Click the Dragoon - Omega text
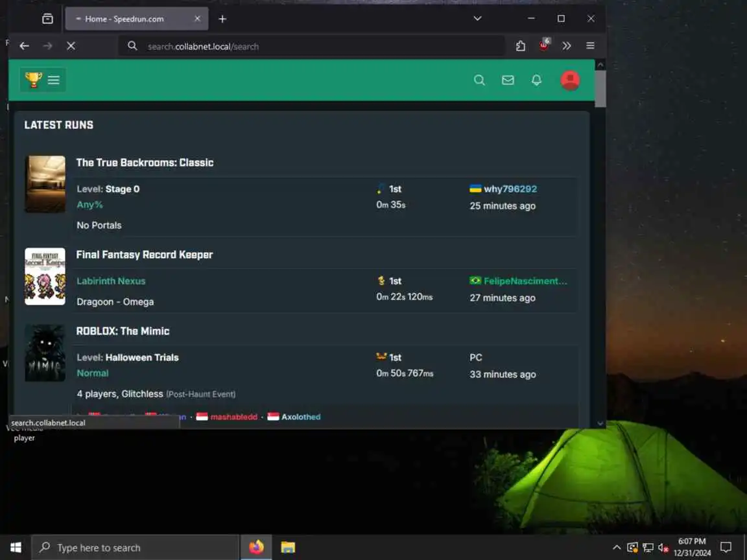The width and height of the screenshot is (747, 560). [115, 302]
